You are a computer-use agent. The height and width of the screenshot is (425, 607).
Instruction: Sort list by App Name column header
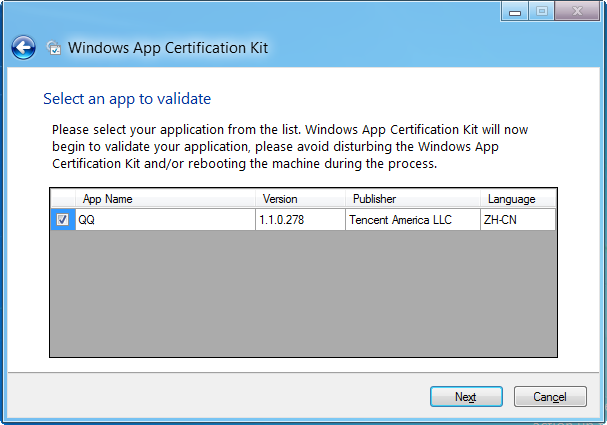click(165, 199)
